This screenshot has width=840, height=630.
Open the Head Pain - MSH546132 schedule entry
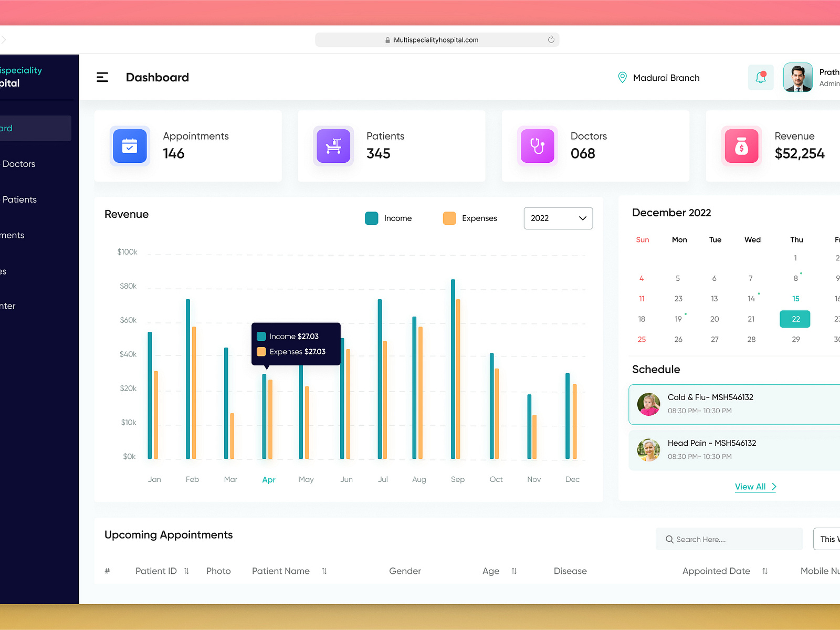point(711,449)
